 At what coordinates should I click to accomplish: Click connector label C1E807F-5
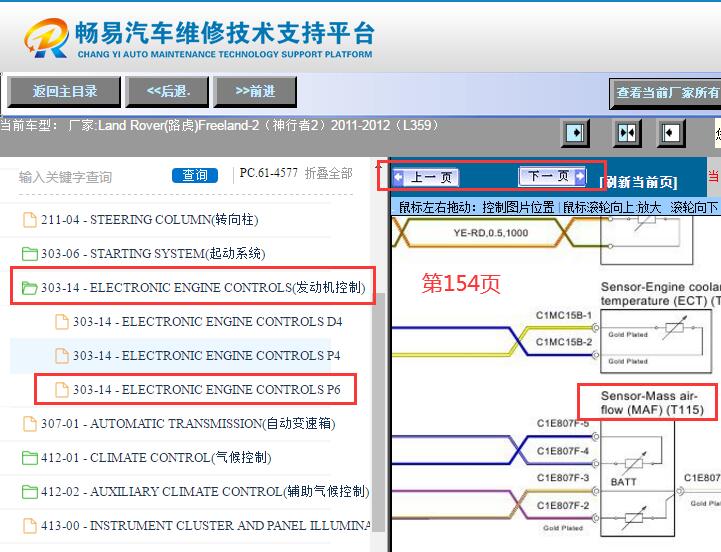563,423
